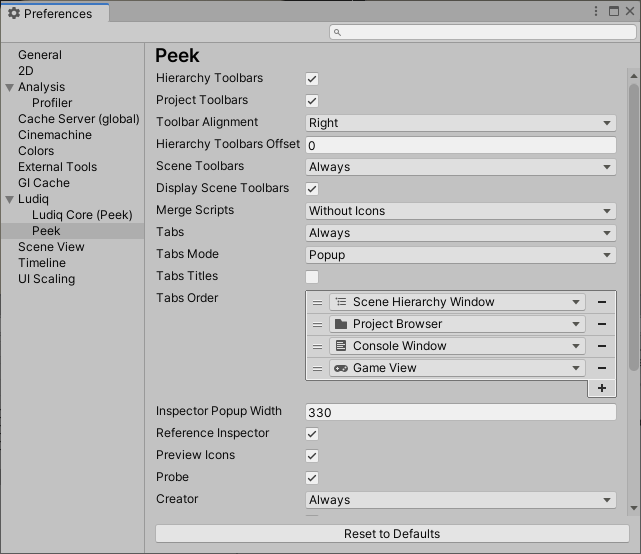Click scrollbar down arrow
Image resolution: width=641 pixels, height=554 pixels.
tap(634, 508)
